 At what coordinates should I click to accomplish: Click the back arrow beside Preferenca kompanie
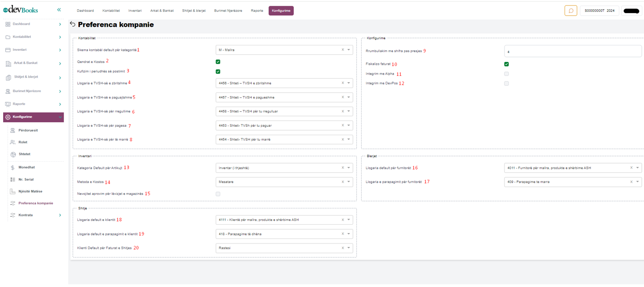point(73,24)
